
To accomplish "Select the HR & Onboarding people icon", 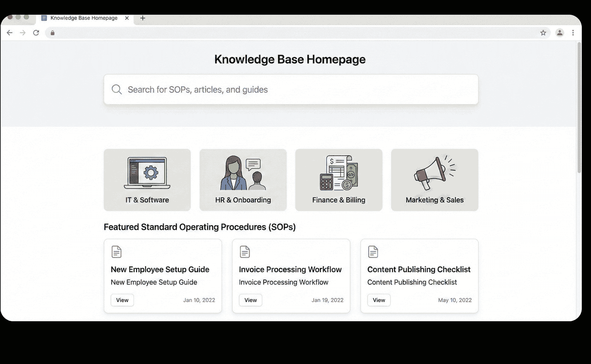I will pyautogui.click(x=243, y=173).
